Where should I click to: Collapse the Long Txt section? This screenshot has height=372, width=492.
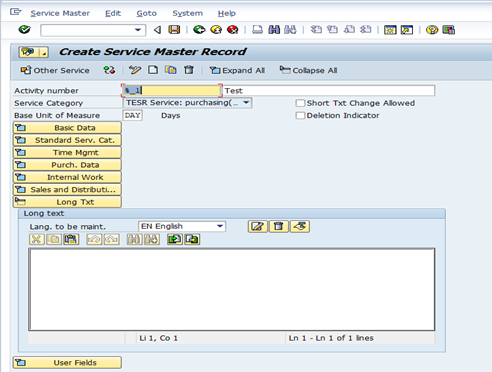click(x=67, y=202)
